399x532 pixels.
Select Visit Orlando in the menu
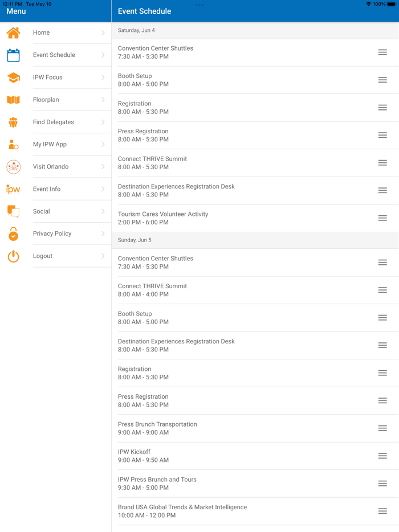51,167
